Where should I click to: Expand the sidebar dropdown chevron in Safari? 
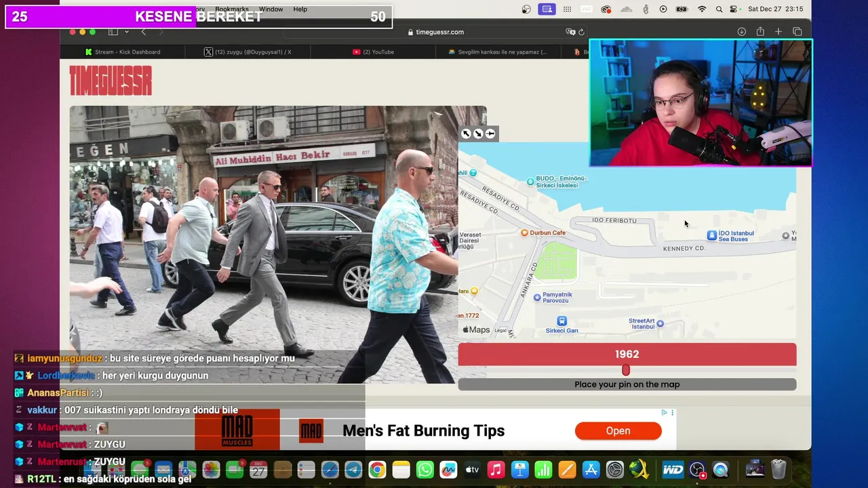click(126, 32)
